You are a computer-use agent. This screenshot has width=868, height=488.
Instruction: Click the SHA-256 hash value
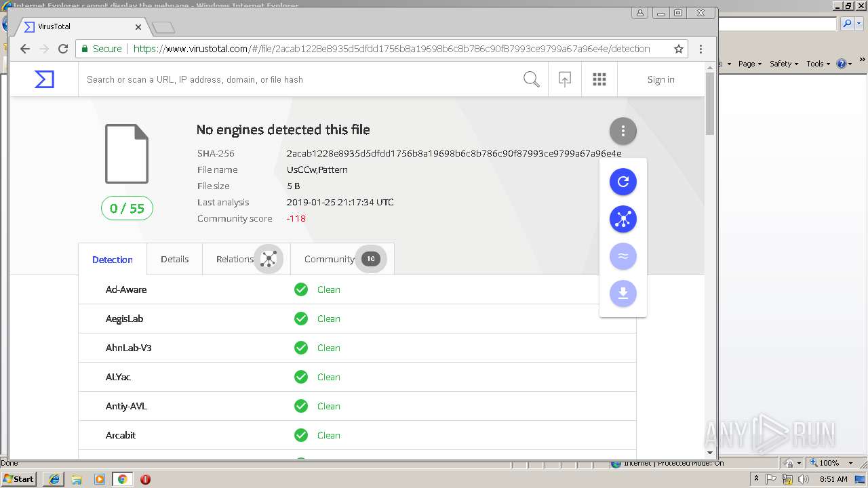pyautogui.click(x=454, y=153)
